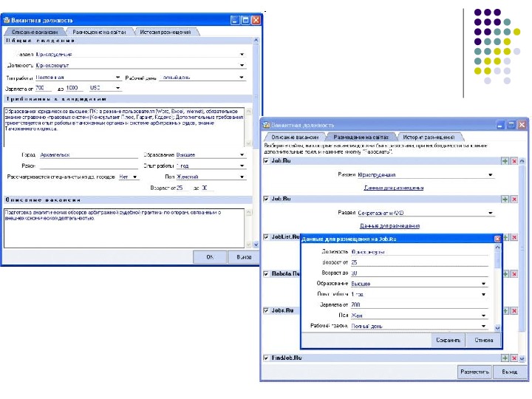The width and height of the screenshot is (532, 399).
Task: Toggle Job.Ru checkbox above Юриспруденция section
Action: (266, 161)
